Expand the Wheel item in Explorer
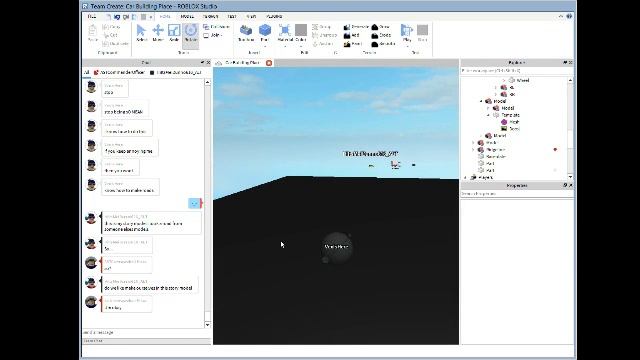This screenshot has height=360, width=640. (x=504, y=80)
